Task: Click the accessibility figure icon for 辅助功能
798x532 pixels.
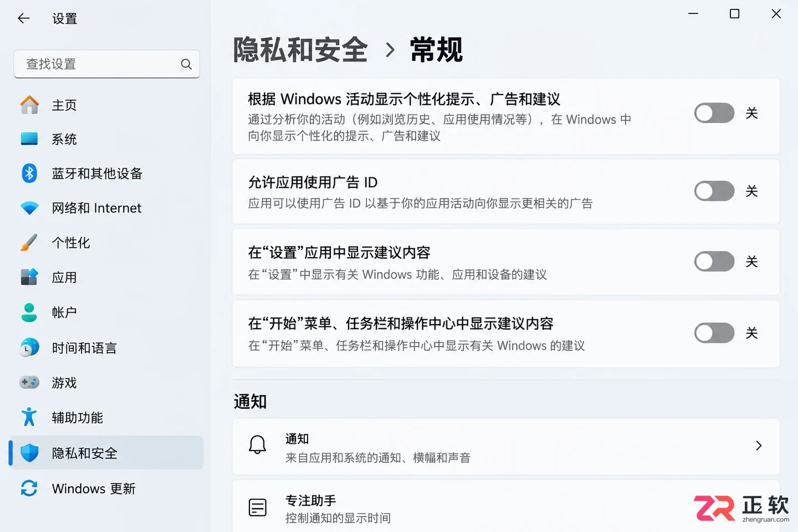Action: pos(29,417)
